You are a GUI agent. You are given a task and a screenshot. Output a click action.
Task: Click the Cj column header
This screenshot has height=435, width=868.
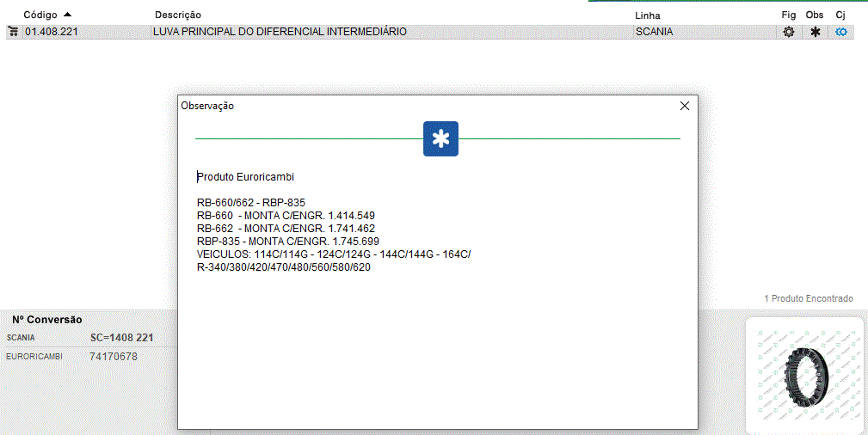[x=840, y=15]
